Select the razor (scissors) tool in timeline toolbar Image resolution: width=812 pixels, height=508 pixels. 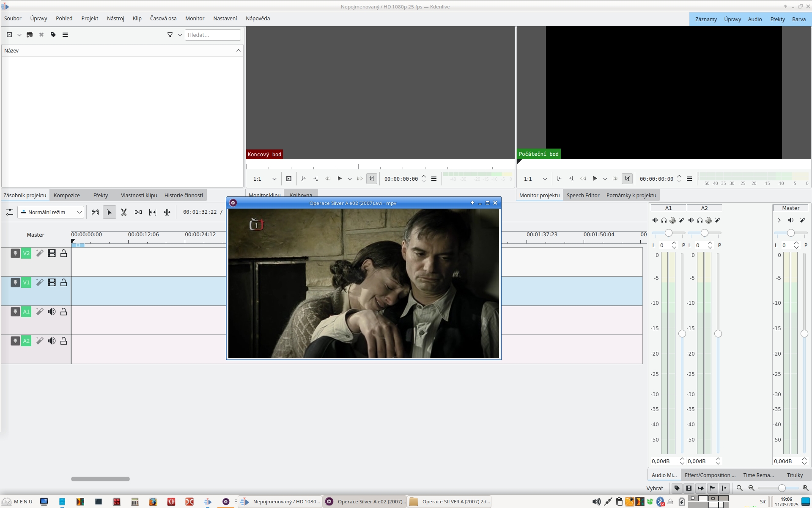(x=124, y=212)
